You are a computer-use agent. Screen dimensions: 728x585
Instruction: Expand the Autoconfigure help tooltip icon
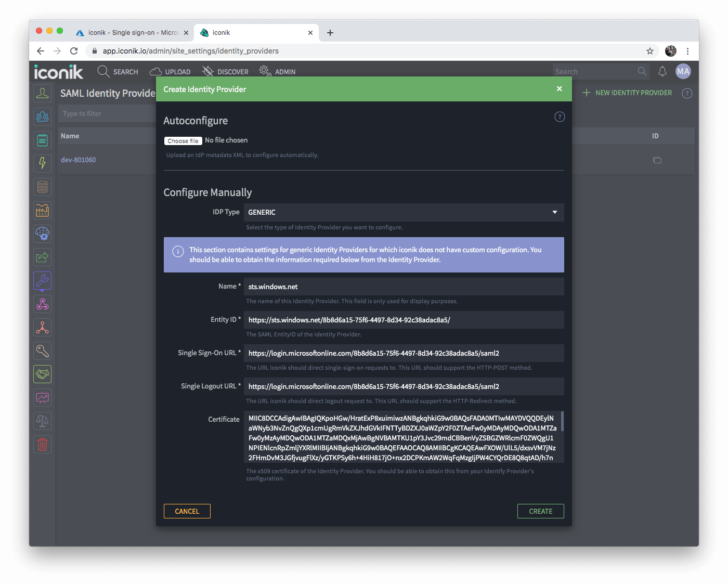coord(559,116)
